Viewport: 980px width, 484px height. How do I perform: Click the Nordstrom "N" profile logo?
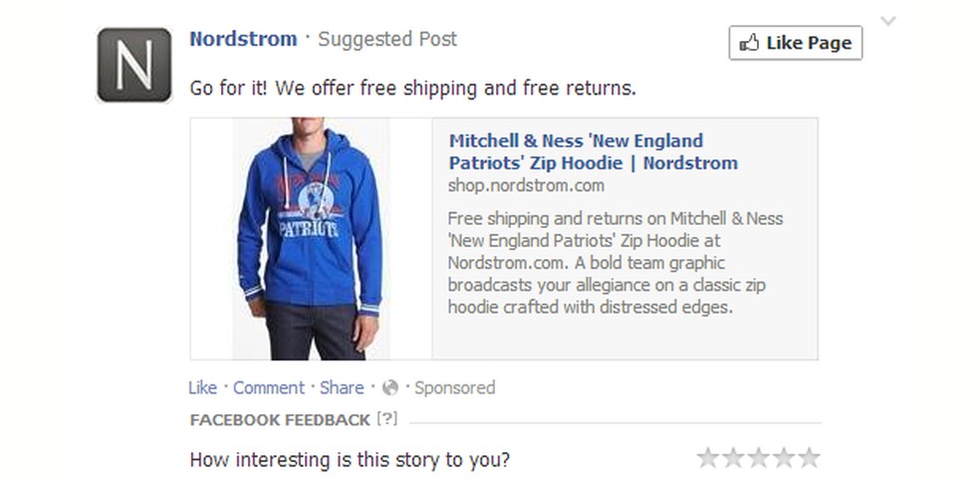click(134, 65)
